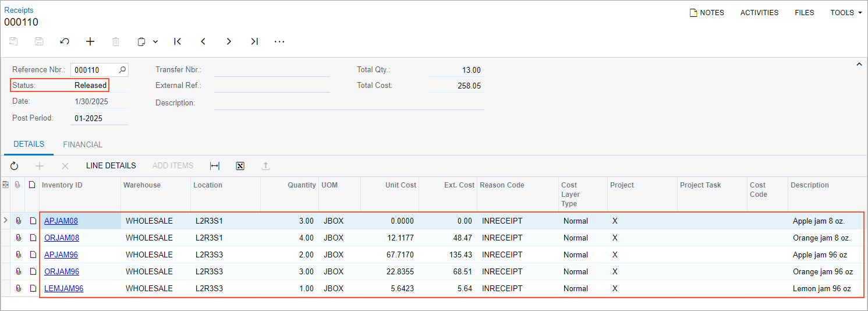The image size is (868, 311).
Task: Click the Undo icon in main toolbar
Action: [65, 41]
